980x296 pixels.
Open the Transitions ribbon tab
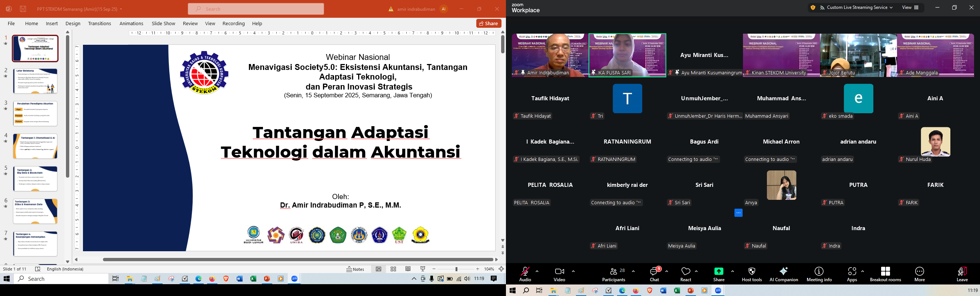pyautogui.click(x=99, y=24)
